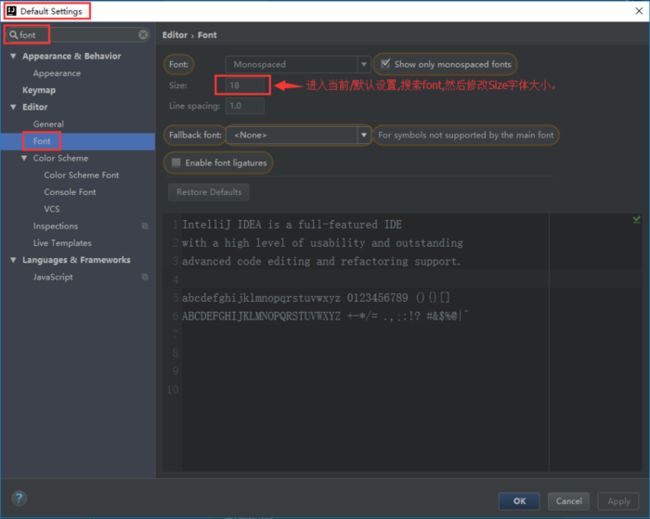Open the help question mark icon
This screenshot has width=650, height=519.
(x=19, y=498)
